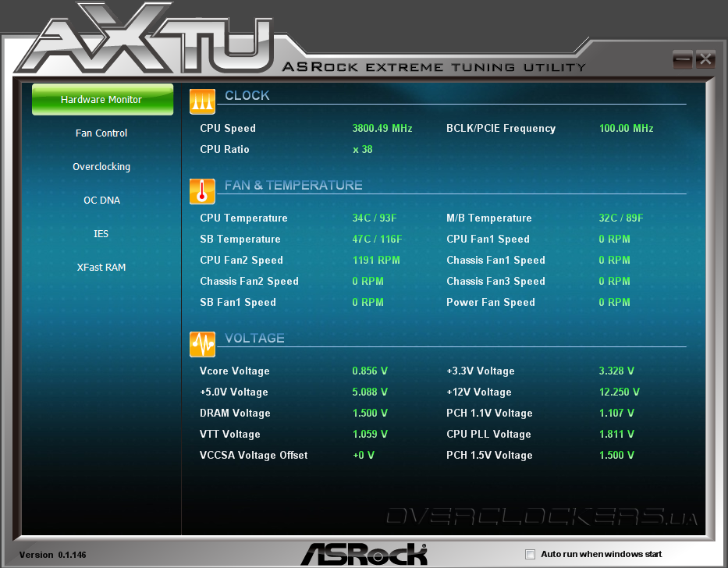The height and width of the screenshot is (568, 728).
Task: Click the Power Fan Speed label
Action: 490,302
